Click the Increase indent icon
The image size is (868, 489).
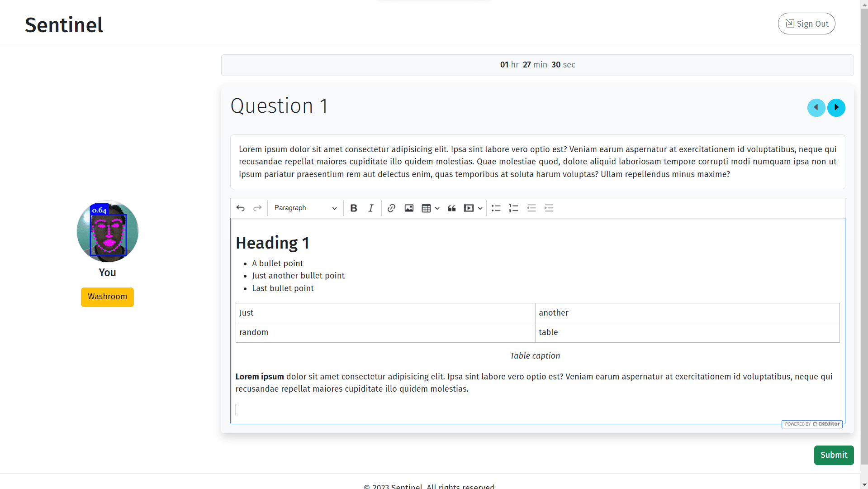549,208
